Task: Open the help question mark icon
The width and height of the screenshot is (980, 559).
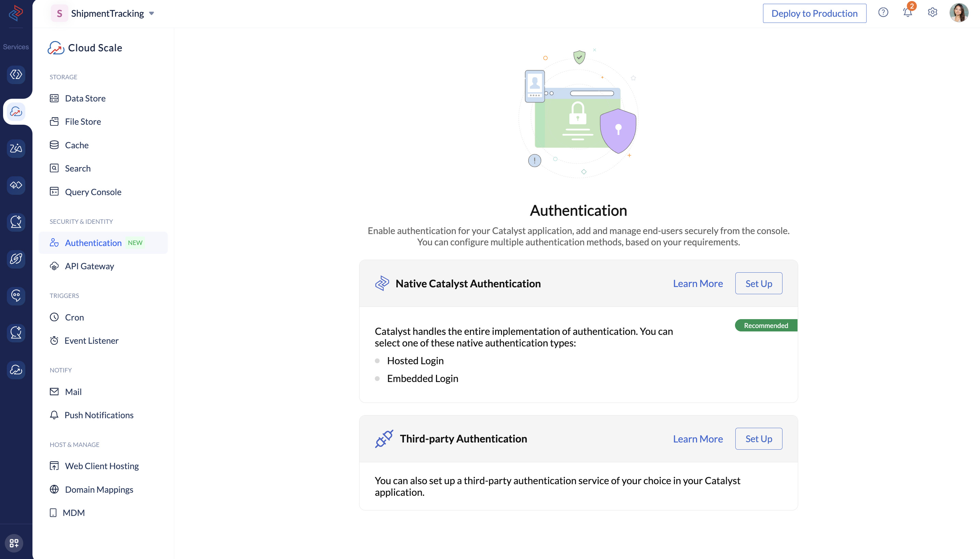Action: point(883,13)
